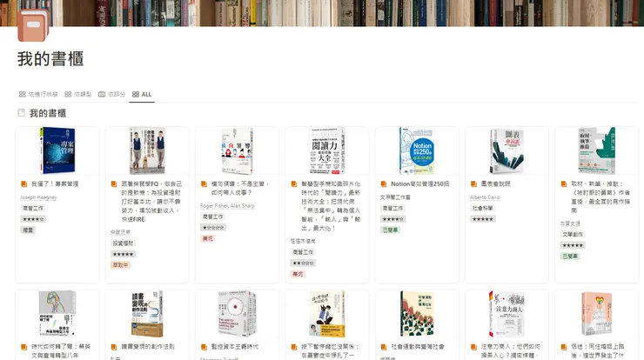Open the 閱讀力大全 book cover
This screenshot has width=644, height=360.
(327, 150)
